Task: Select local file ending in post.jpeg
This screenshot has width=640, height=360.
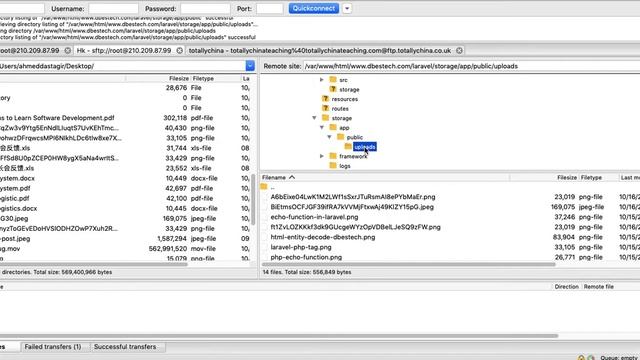Action: (x=15, y=239)
